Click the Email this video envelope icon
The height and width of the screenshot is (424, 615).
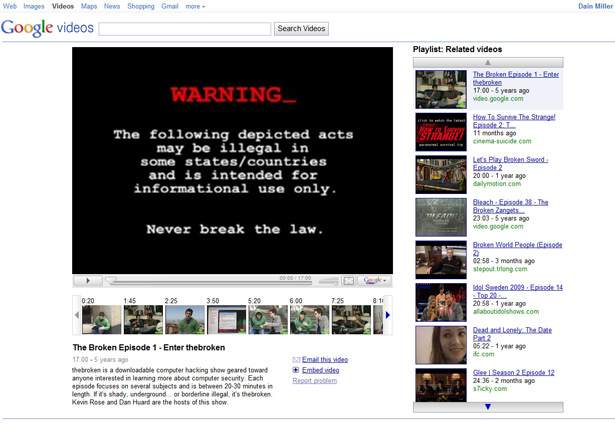click(296, 360)
